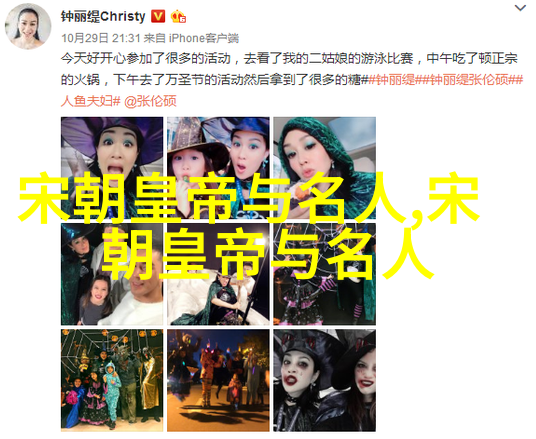The image size is (536, 439).
Task: Open the 人鱼夫妇# hashtag topic
Action: tap(91, 101)
